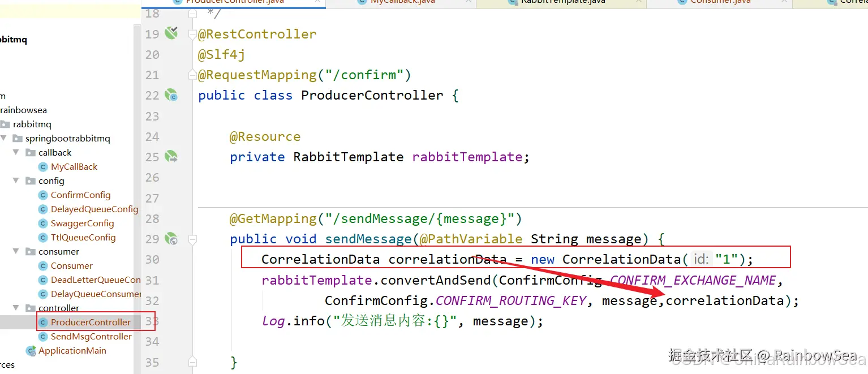Switch to the RabbitTemplate.java editor tab
This screenshot has width=868, height=374.
click(562, 3)
